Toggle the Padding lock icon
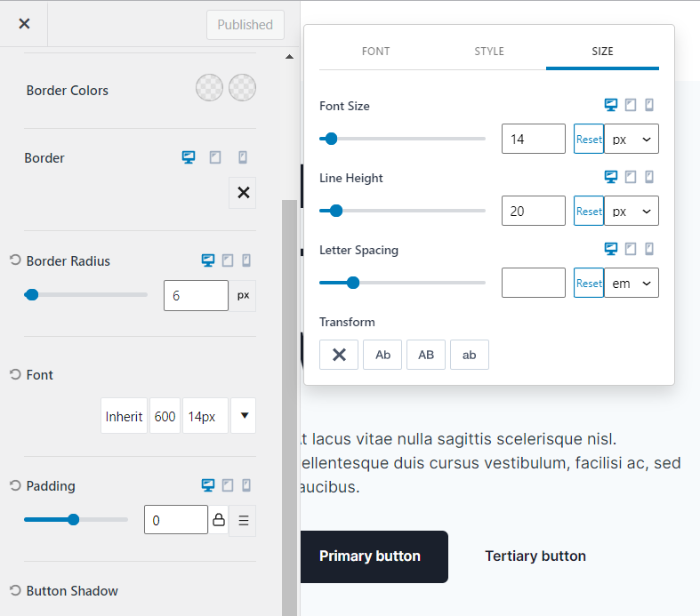The height and width of the screenshot is (616, 700). 219,520
